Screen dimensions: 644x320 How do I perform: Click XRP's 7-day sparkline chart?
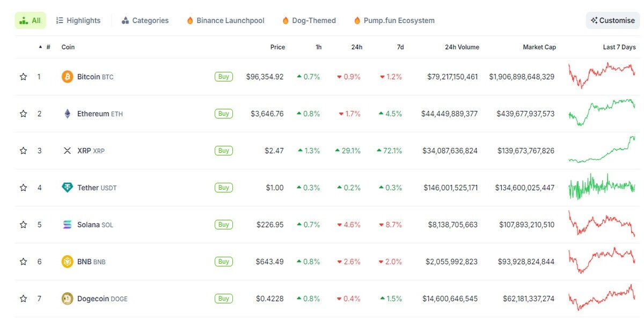pos(602,149)
